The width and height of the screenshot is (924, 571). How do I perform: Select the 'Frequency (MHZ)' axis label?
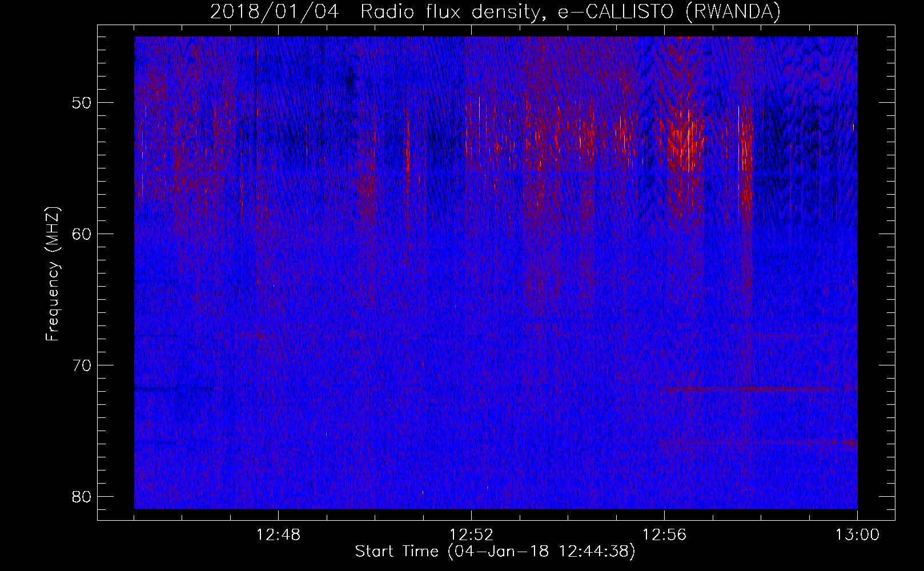(x=53, y=274)
